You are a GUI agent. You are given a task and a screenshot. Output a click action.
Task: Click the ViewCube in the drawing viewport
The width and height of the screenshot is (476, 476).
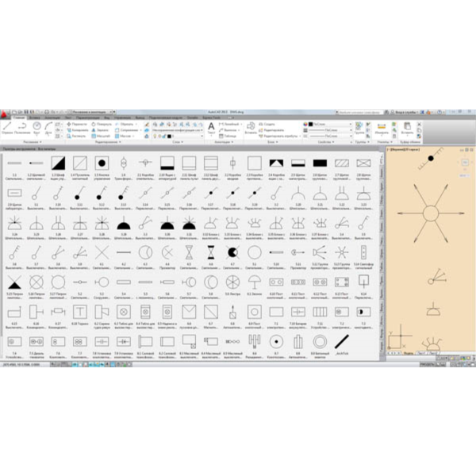coord(465,163)
